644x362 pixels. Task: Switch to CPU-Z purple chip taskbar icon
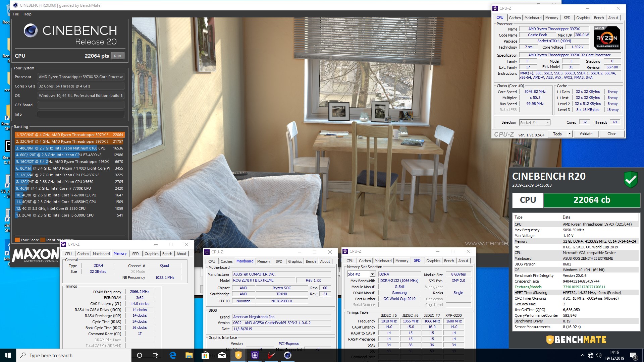(x=255, y=355)
